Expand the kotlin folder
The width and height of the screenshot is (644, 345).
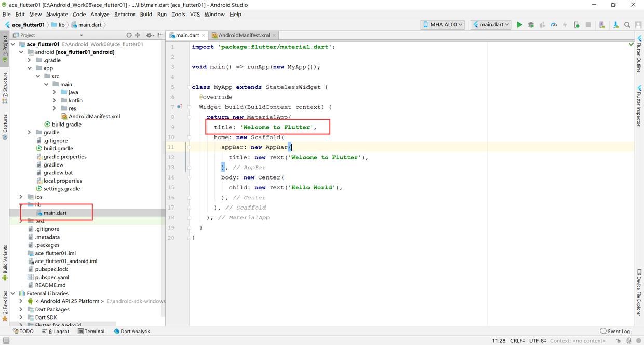pos(55,100)
